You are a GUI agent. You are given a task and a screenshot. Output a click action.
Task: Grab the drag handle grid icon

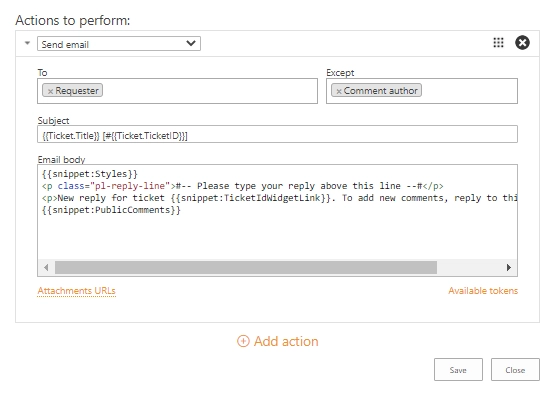(x=498, y=43)
